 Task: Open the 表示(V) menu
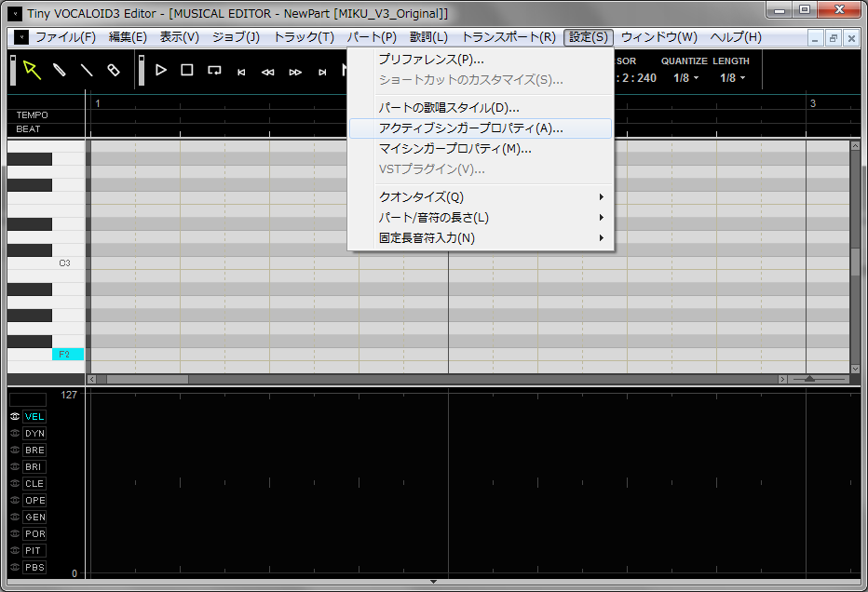180,37
